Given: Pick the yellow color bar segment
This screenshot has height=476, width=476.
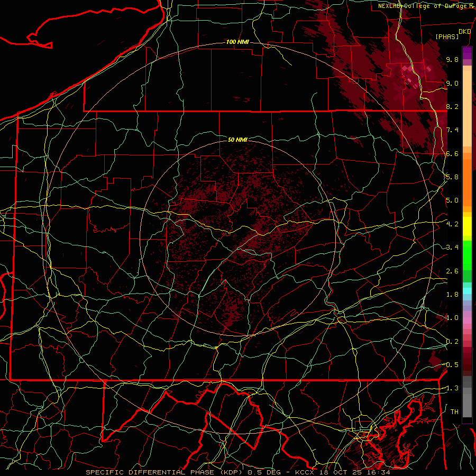Looking at the screenshot, I should [x=467, y=226].
